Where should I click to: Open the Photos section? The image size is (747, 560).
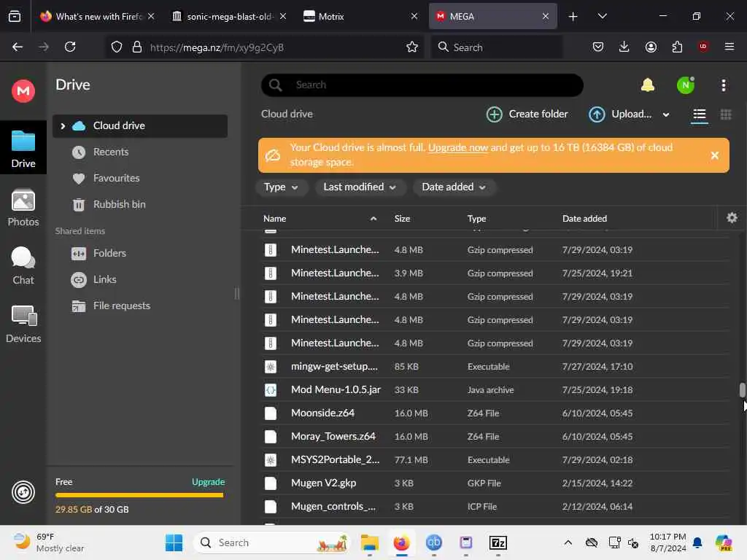(x=23, y=208)
